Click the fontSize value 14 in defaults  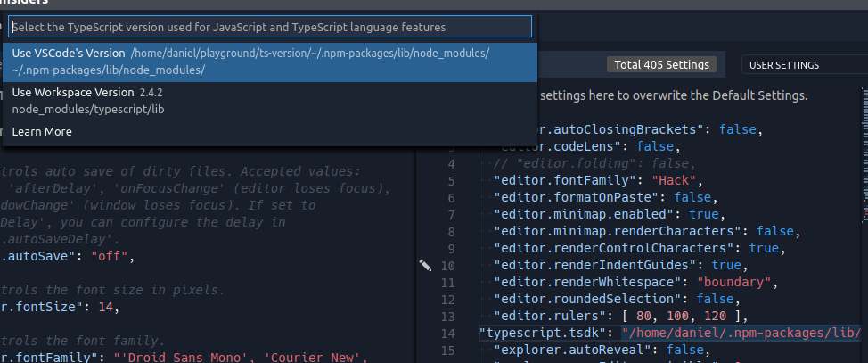pyautogui.click(x=106, y=307)
